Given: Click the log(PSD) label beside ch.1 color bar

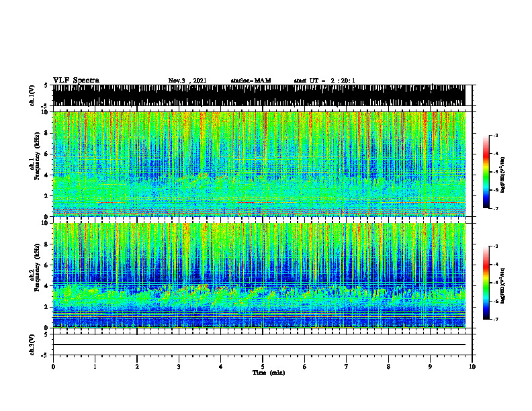Looking at the screenshot, I should 503,175.
